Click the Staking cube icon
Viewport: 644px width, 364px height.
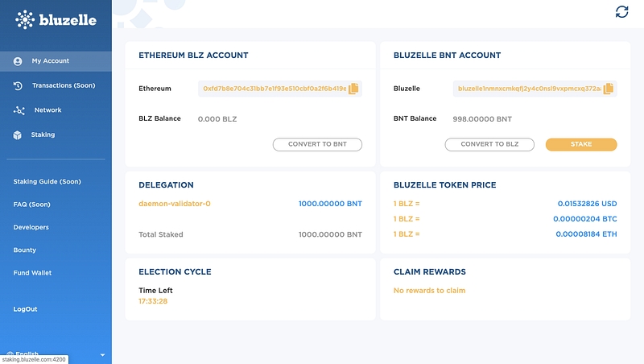tap(18, 134)
